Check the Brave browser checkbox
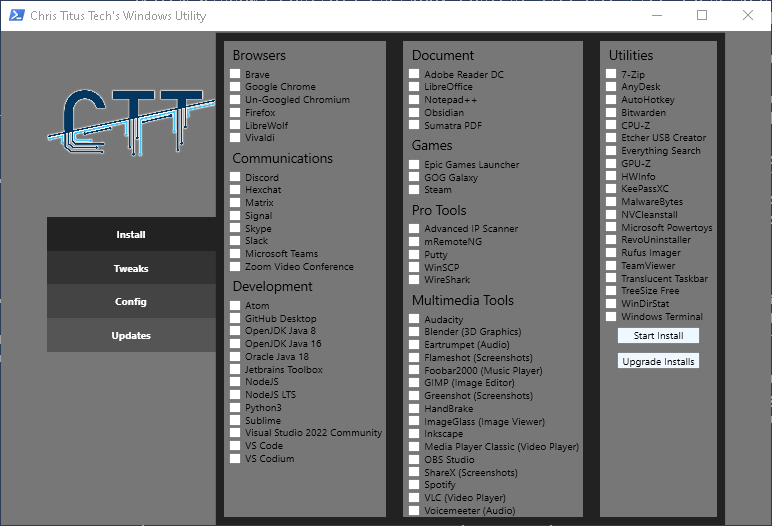This screenshot has height=526, width=772. pyautogui.click(x=235, y=75)
